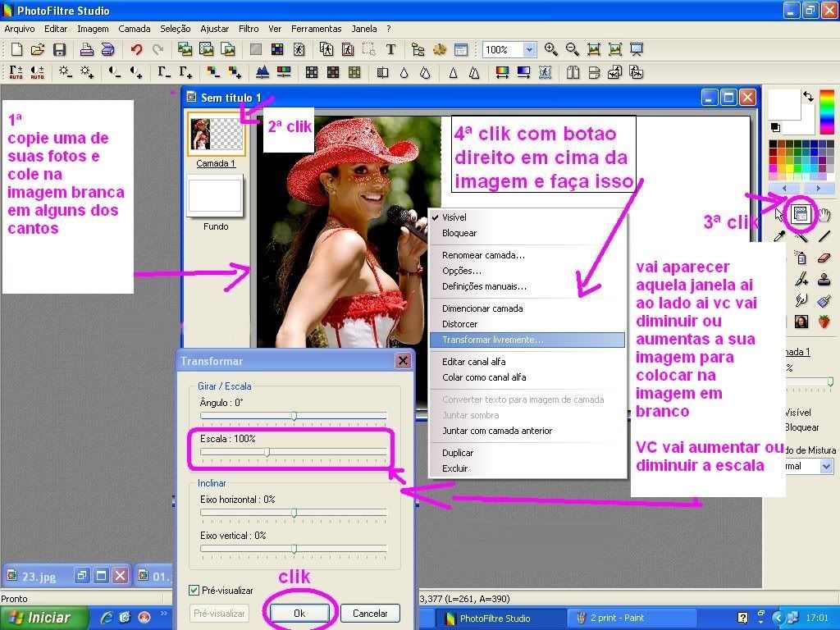Select the Eraser tool

[824, 258]
